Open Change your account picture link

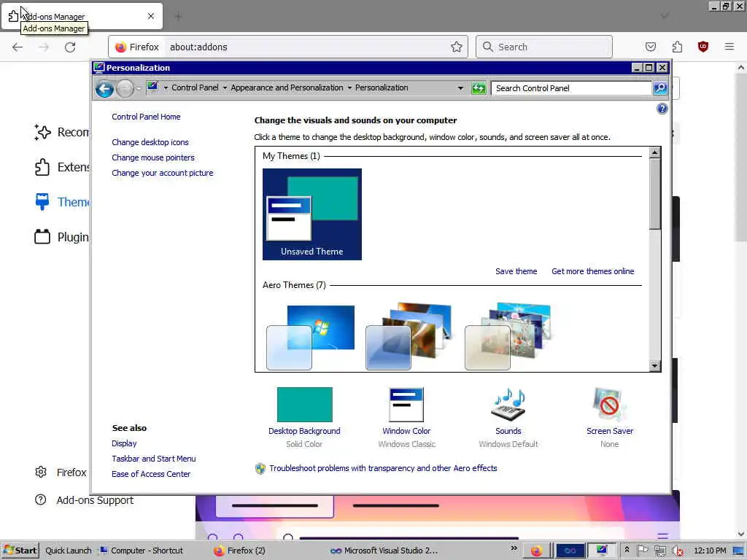[x=163, y=173]
